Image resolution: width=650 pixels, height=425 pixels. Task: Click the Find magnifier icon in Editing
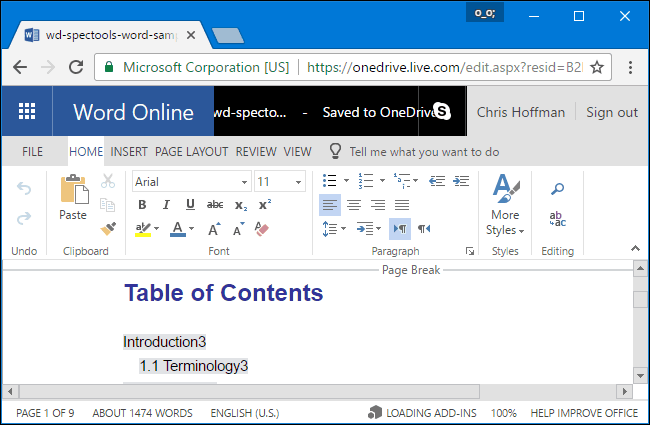coord(558,188)
